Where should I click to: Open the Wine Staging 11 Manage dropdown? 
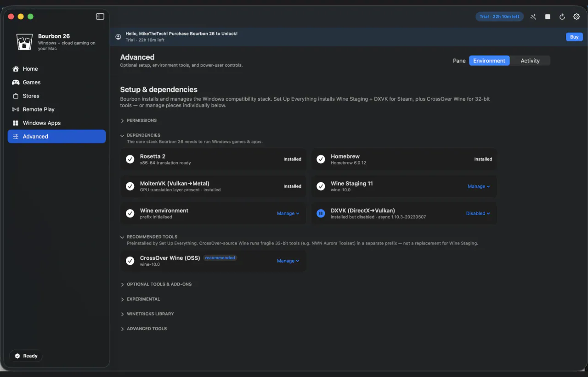coord(479,186)
